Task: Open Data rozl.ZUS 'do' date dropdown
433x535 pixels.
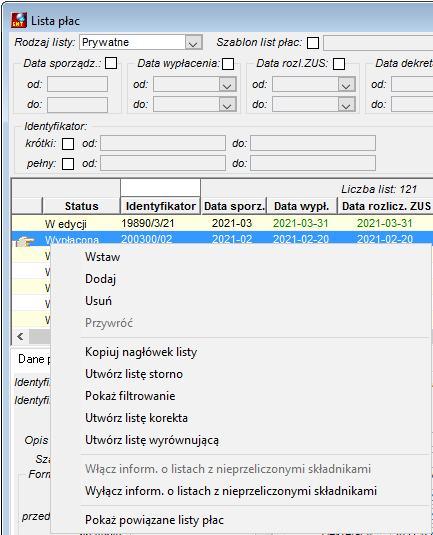Action: click(x=346, y=105)
